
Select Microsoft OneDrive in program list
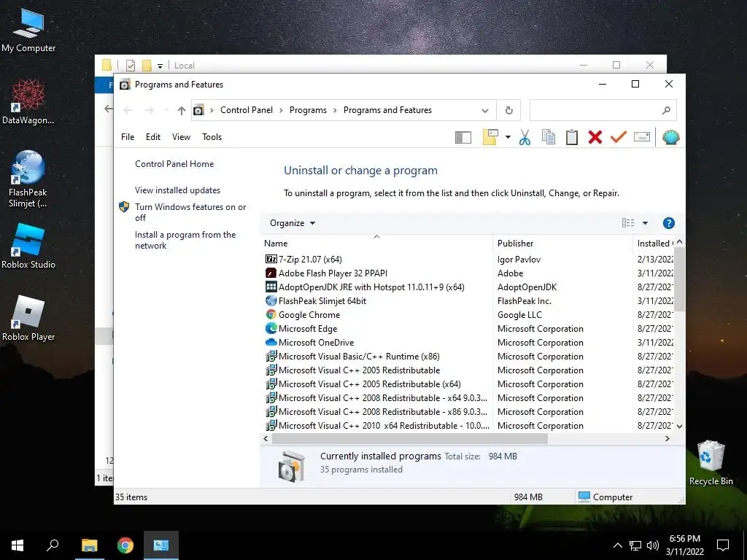coord(316,343)
